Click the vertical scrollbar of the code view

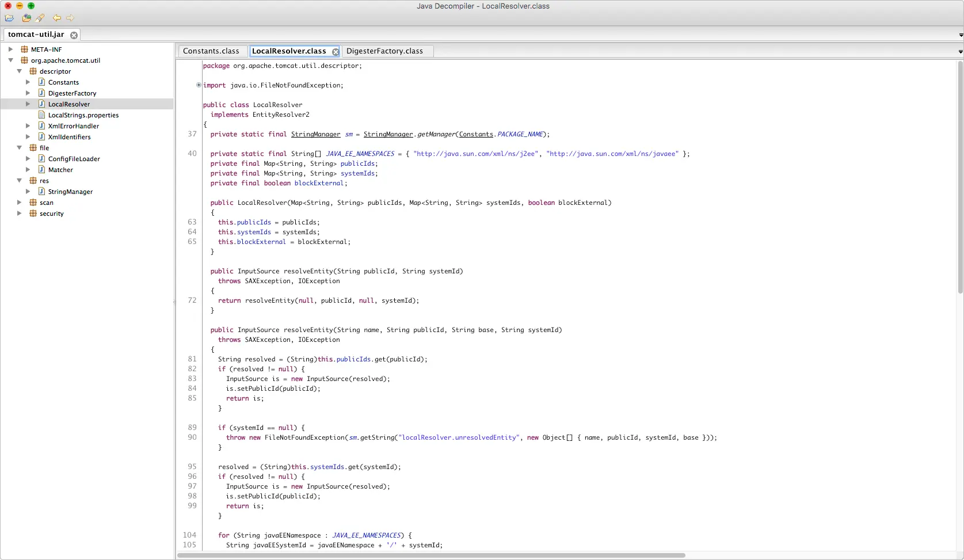(959, 178)
